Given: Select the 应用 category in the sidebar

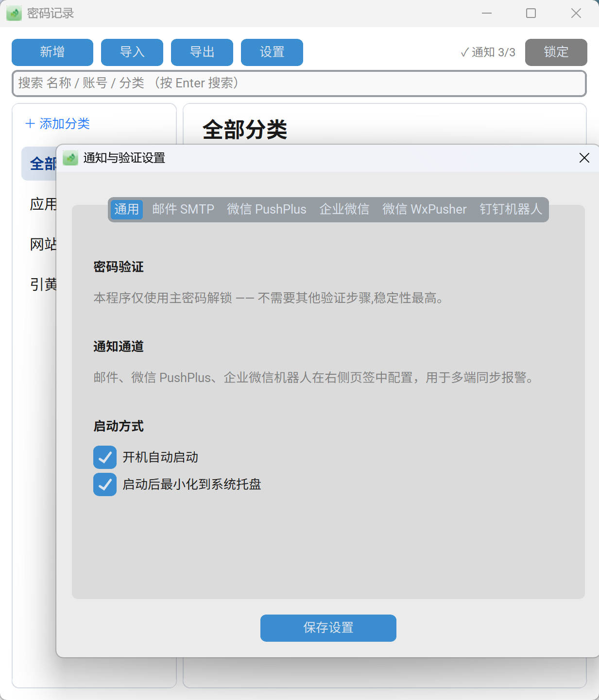Looking at the screenshot, I should 43,204.
